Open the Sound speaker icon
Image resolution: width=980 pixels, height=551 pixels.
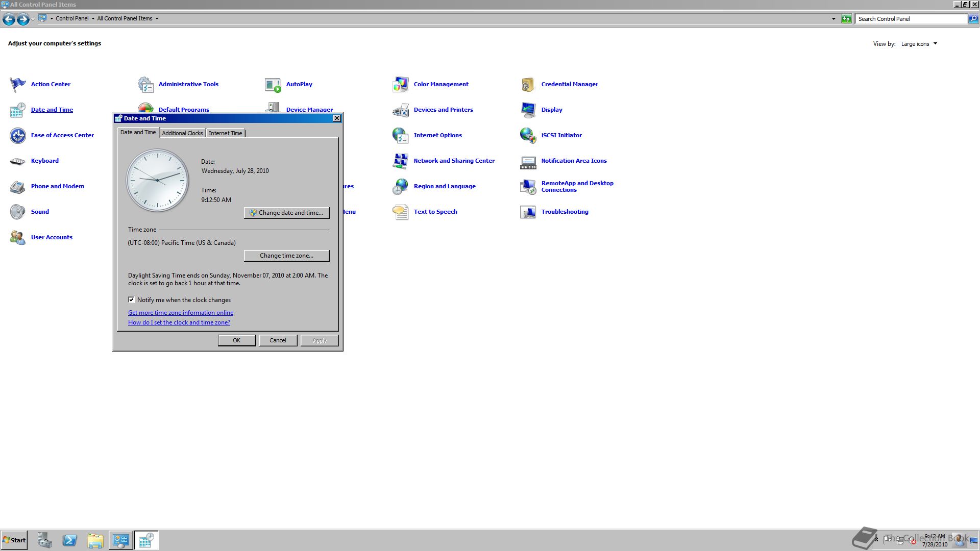(x=18, y=212)
